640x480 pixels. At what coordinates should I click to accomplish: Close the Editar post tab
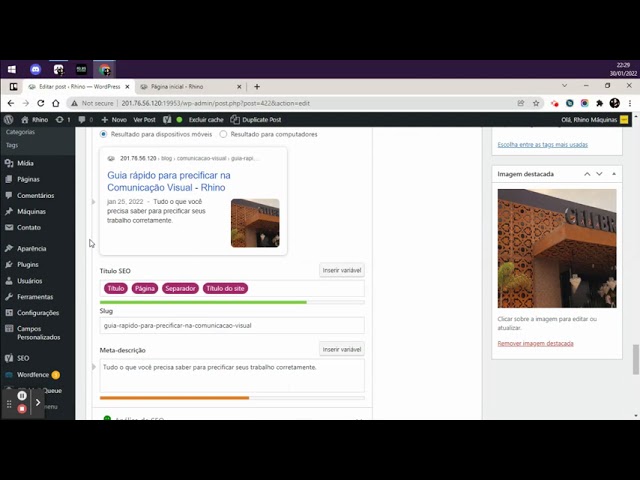(x=127, y=87)
